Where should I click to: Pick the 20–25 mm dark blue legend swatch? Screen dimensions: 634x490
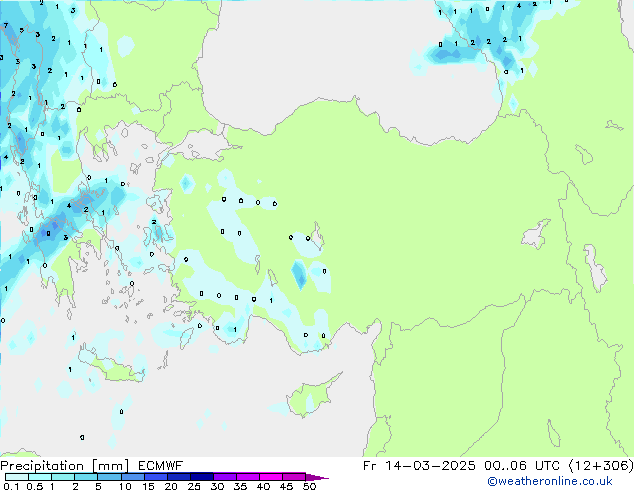point(179,477)
